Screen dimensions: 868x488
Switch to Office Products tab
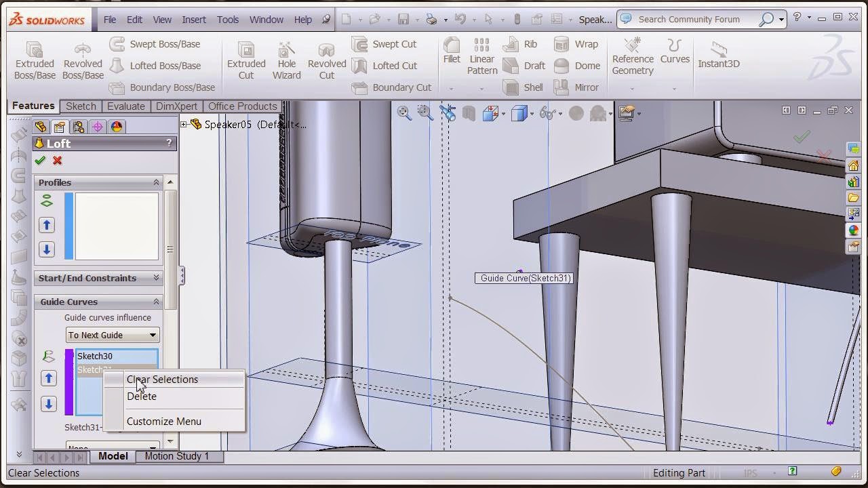pyautogui.click(x=242, y=106)
